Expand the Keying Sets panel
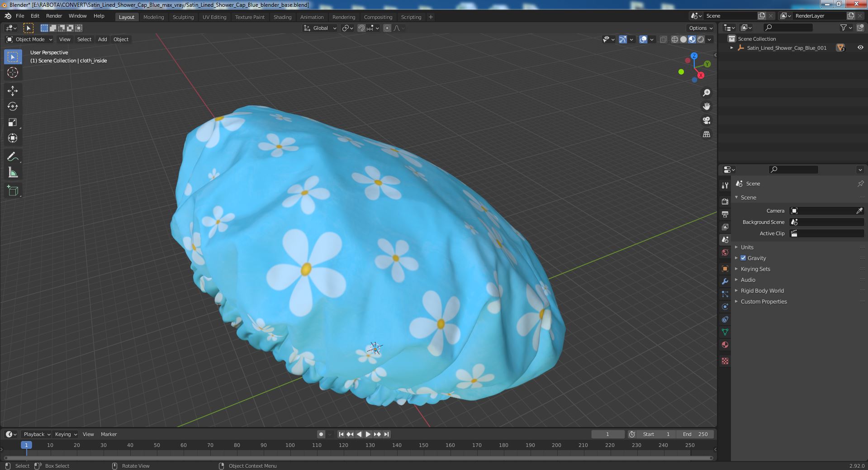The height and width of the screenshot is (470, 868). (x=755, y=269)
